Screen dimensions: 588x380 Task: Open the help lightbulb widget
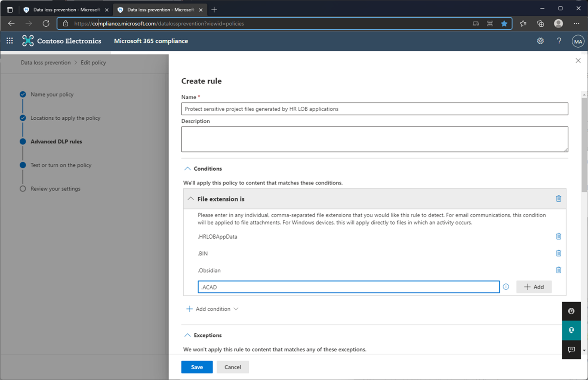point(571,330)
